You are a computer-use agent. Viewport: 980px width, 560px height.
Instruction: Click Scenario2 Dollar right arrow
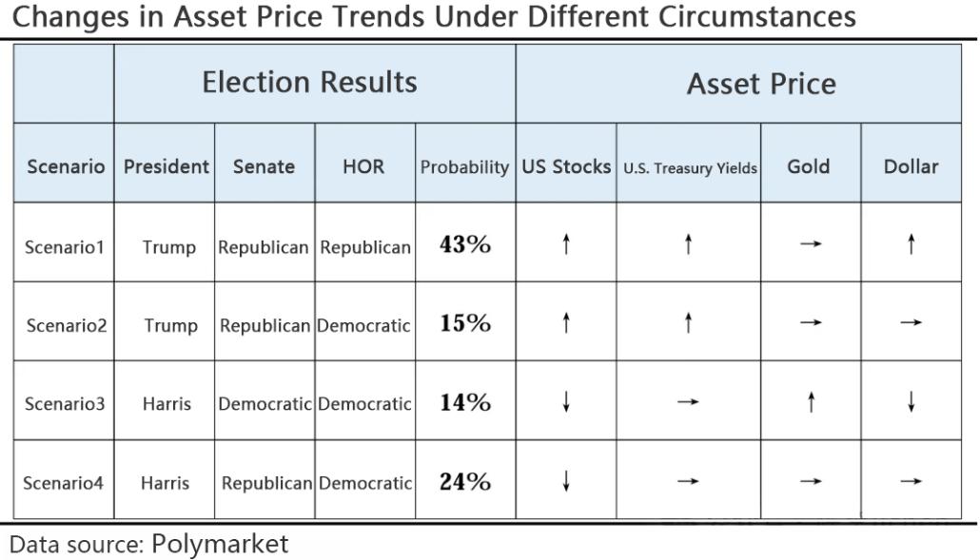[911, 324]
